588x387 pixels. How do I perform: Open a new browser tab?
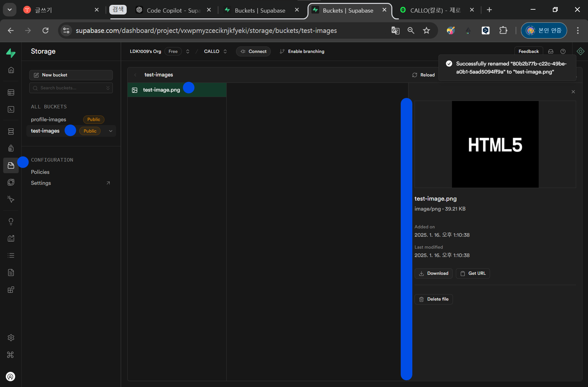click(x=489, y=10)
